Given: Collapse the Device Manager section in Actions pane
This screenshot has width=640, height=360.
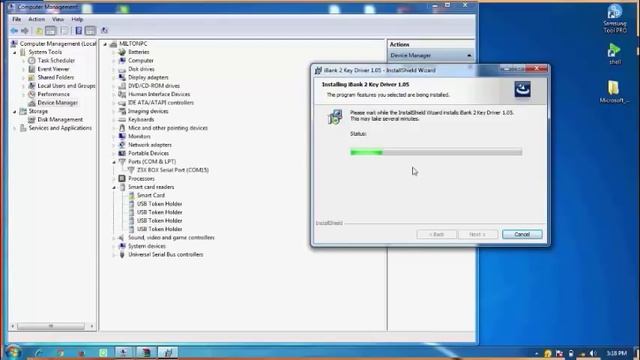Looking at the screenshot, I should pos(469,56).
